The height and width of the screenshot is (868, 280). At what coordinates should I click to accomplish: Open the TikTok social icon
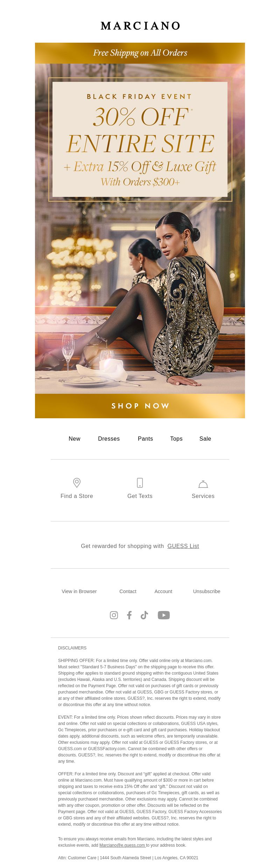tap(144, 615)
